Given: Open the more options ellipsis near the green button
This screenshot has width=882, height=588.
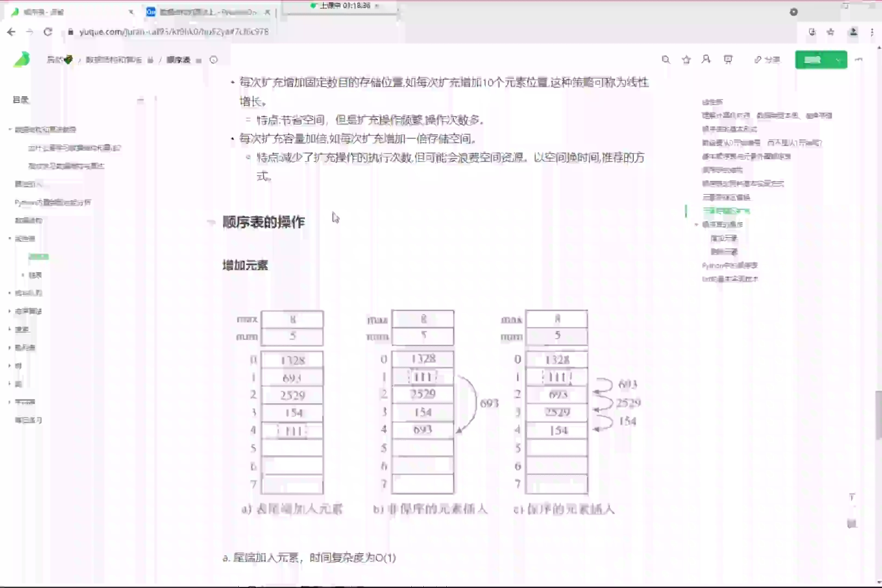Looking at the screenshot, I should 859,60.
